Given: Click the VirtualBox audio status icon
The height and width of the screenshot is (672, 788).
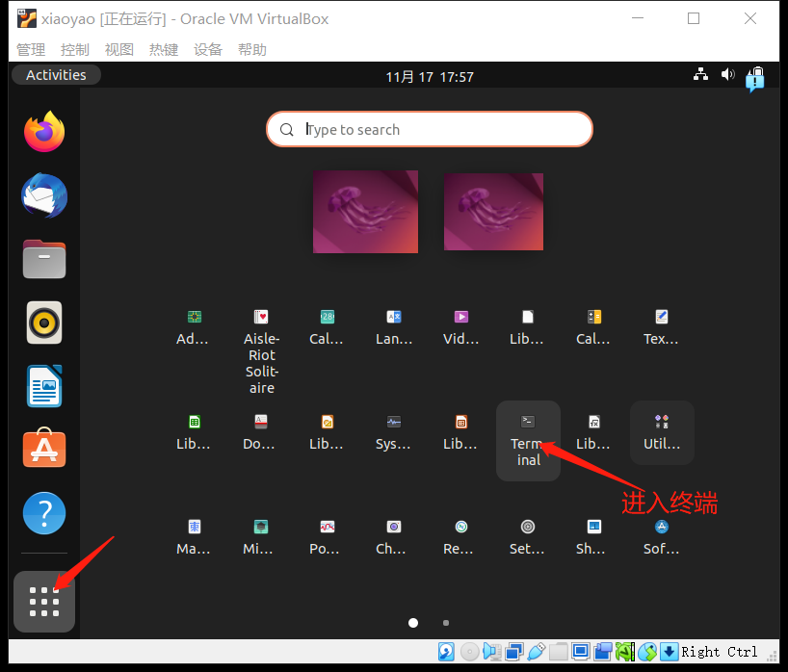Looking at the screenshot, I should 492,652.
